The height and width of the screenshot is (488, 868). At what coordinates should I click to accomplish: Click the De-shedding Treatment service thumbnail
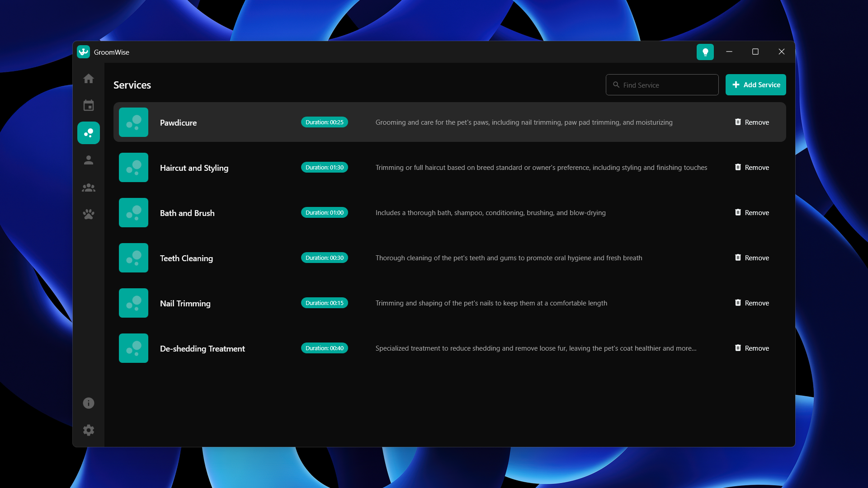tap(133, 348)
